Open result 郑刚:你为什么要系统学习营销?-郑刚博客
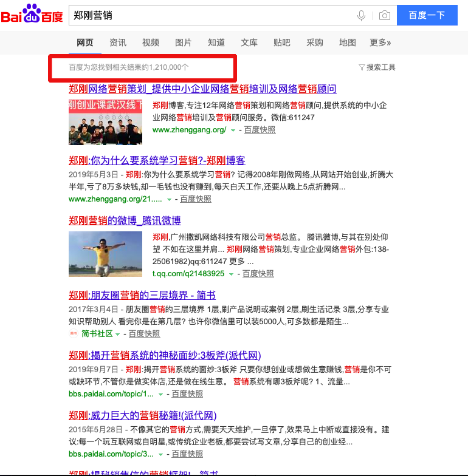This screenshot has height=476, width=468. pyautogui.click(x=157, y=160)
